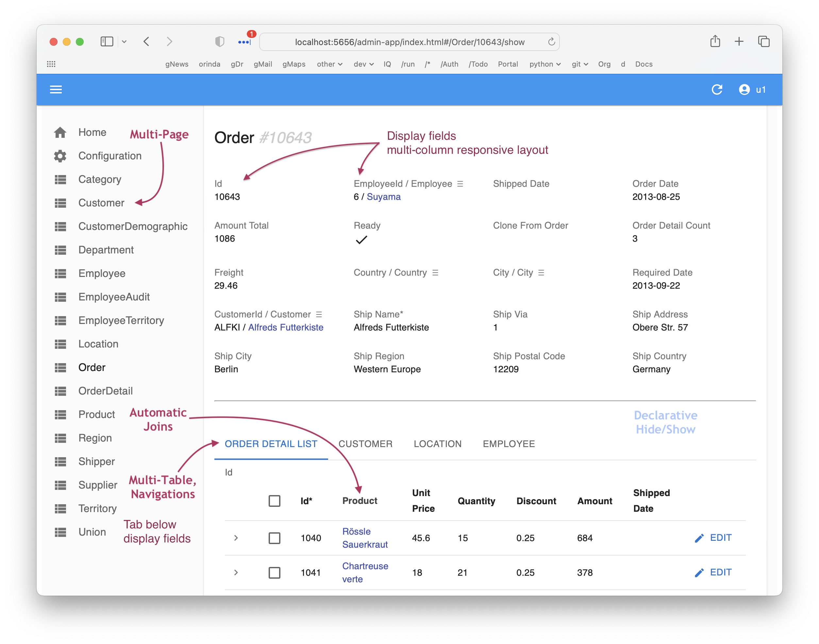Click the OrderDetail list icon
Screen dimensions: 819x644
[x=60, y=391]
